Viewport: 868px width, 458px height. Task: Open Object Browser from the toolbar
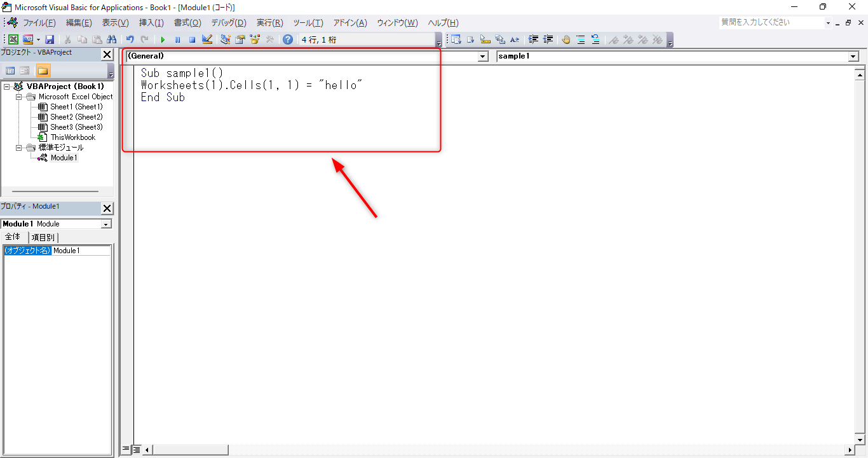(255, 39)
